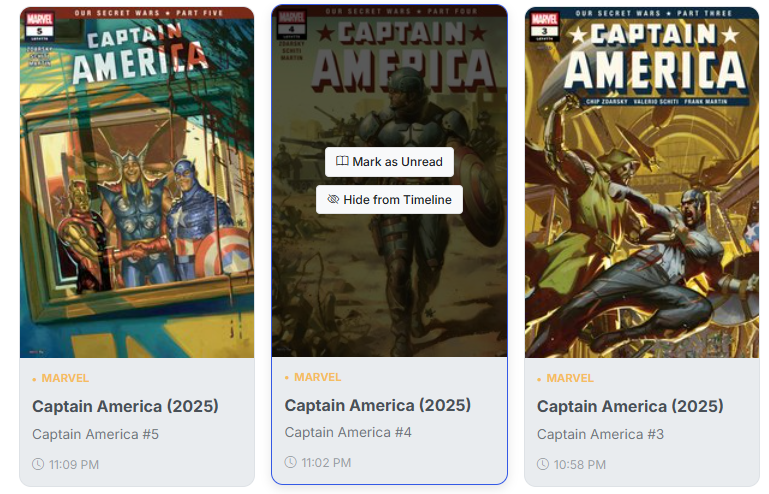Image resolution: width=769 pixels, height=494 pixels.
Task: Click the open book icon on Mark as Unread
Action: pos(342,162)
